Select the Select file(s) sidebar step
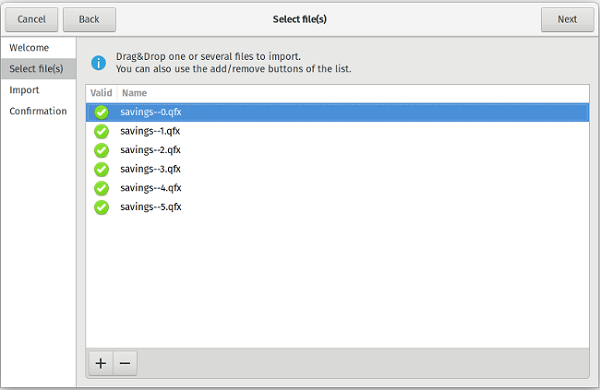This screenshot has height=390, width=600. click(x=38, y=69)
